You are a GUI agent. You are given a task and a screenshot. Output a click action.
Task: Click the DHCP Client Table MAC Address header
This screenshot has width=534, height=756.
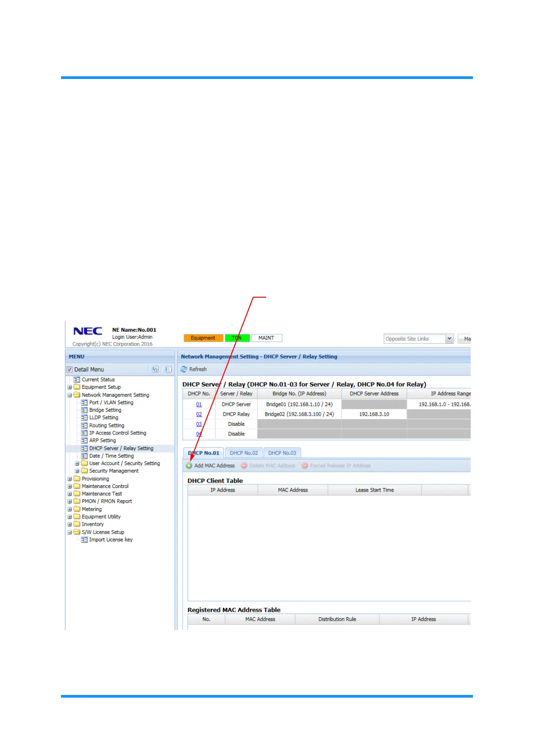click(293, 490)
